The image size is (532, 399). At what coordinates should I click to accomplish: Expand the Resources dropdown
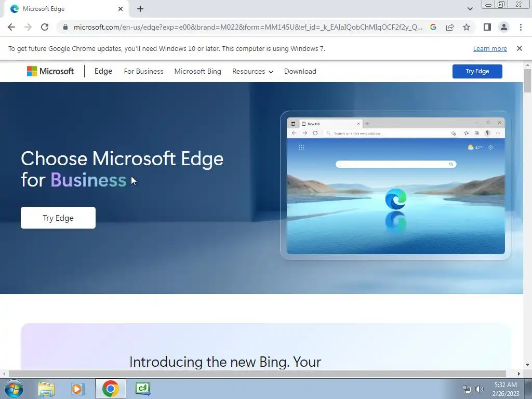coord(253,71)
